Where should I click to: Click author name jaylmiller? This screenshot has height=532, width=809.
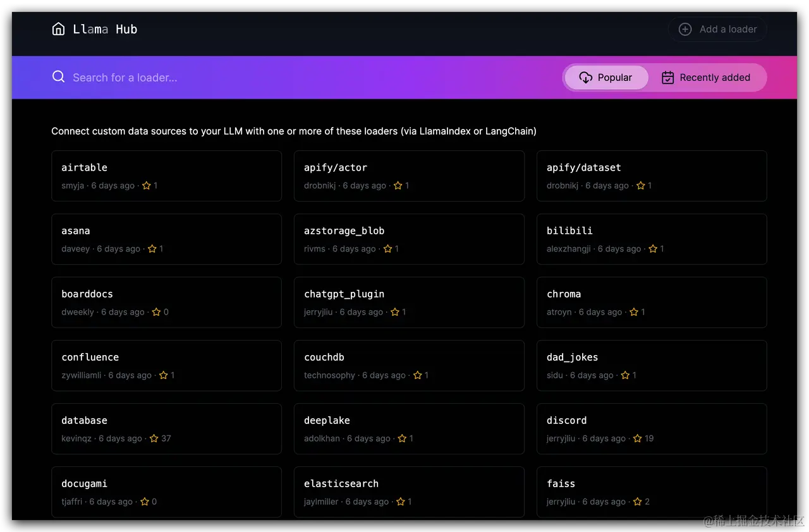click(x=321, y=502)
